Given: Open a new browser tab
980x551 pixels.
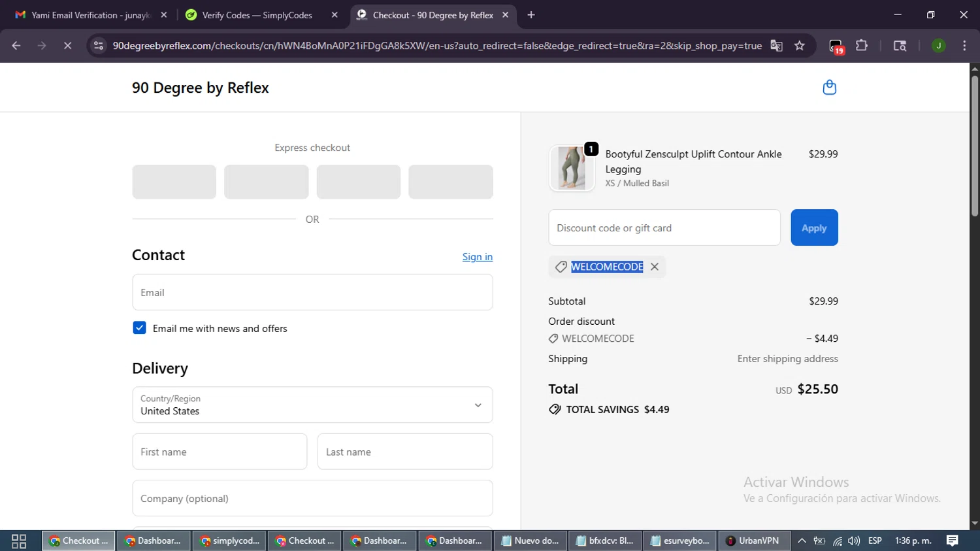Looking at the screenshot, I should 531,15.
